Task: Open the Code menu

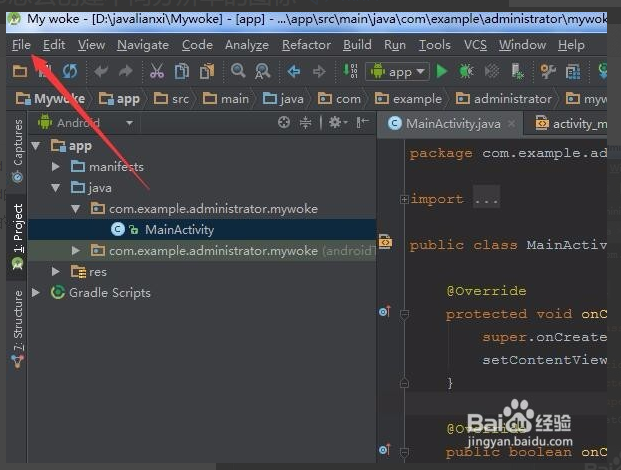Action: (x=197, y=45)
